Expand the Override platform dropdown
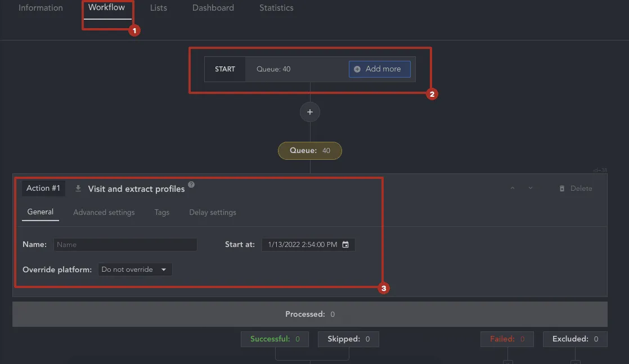The height and width of the screenshot is (364, 629). tap(135, 269)
